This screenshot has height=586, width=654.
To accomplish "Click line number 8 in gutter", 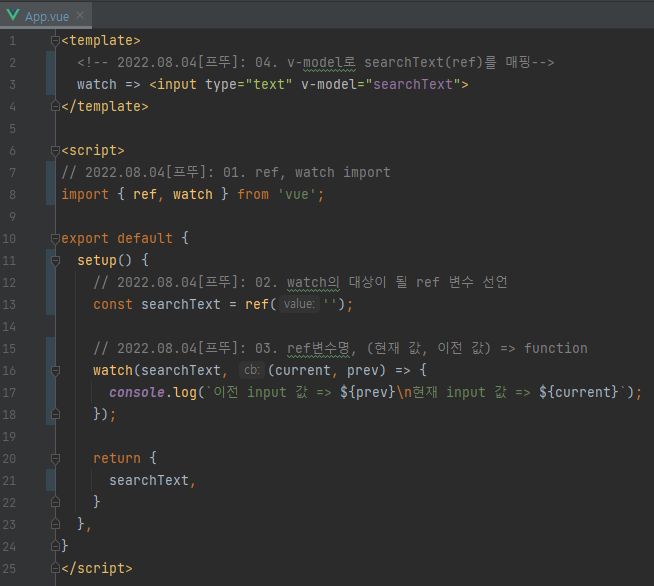I will click(x=13, y=195).
